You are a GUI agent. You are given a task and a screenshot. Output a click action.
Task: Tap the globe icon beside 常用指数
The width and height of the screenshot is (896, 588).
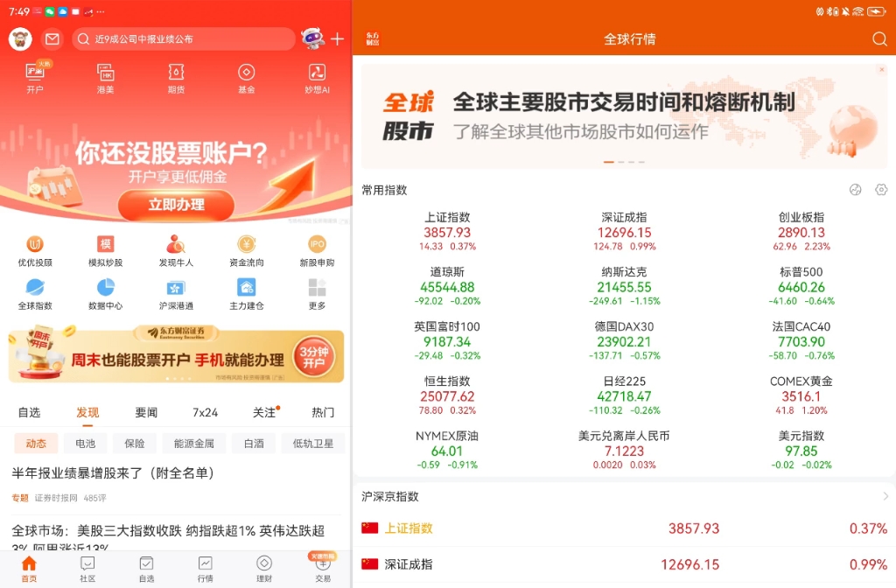coord(856,190)
